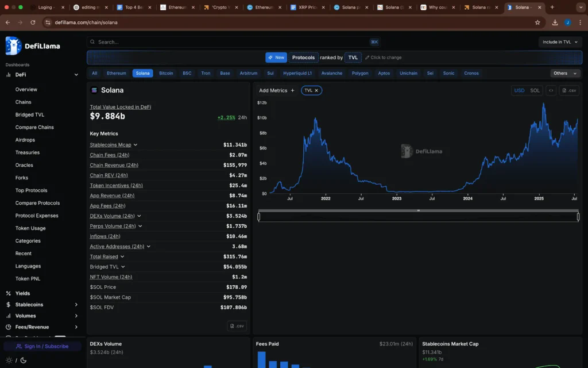Open the Include in TVL dropdown

pyautogui.click(x=560, y=41)
